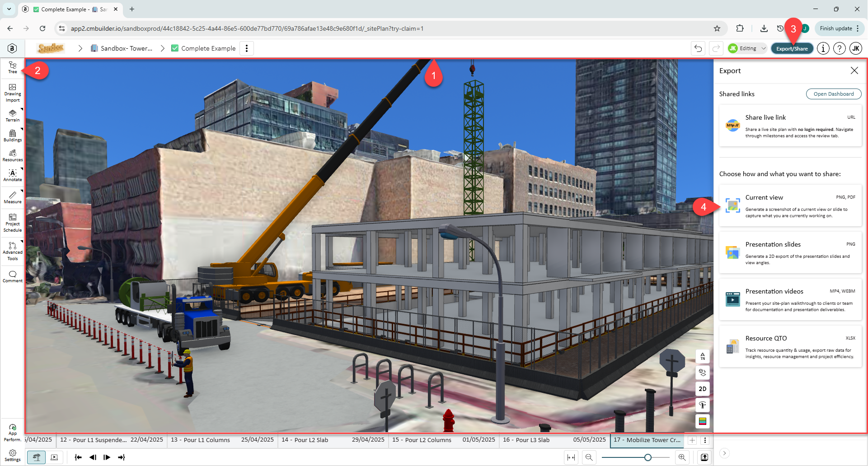Select milestone 14 - Pour L2 Slab
868x466 pixels.
coord(333,440)
